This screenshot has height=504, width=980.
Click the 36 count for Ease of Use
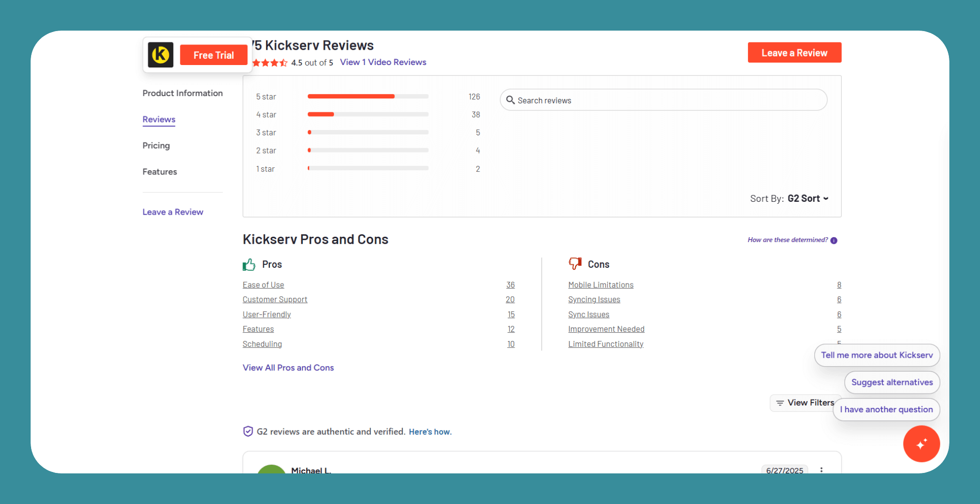511,285
